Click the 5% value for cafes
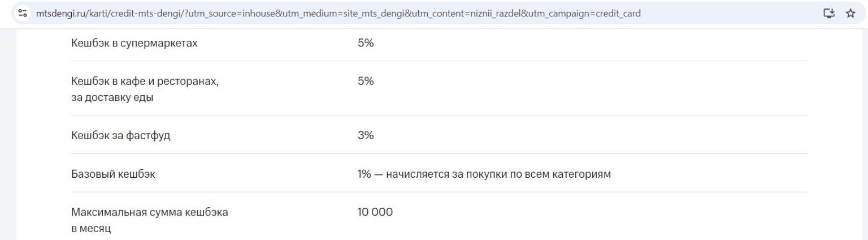This screenshot has width=868, height=240. click(366, 82)
